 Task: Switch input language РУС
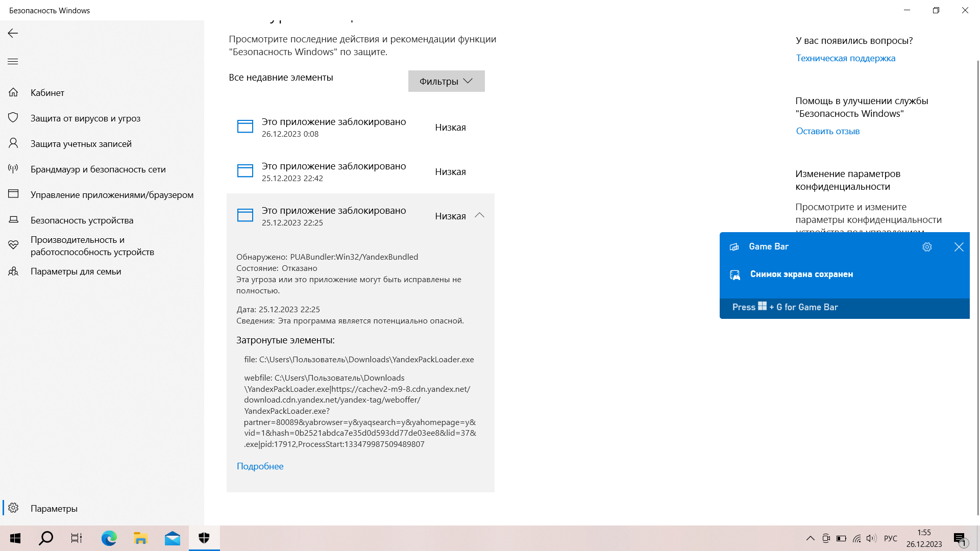[x=891, y=538]
